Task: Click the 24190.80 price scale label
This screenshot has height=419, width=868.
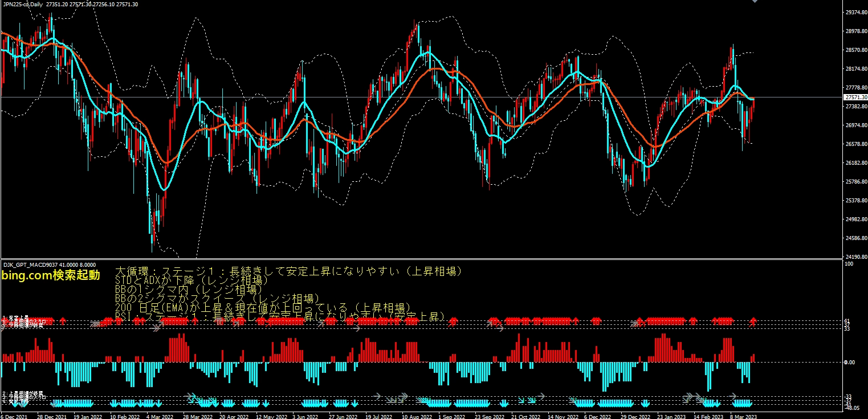Action: coord(854,257)
